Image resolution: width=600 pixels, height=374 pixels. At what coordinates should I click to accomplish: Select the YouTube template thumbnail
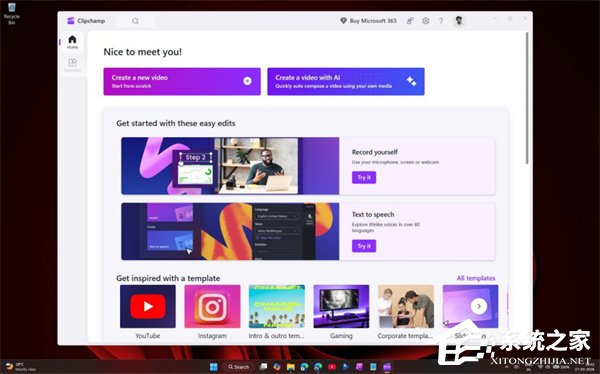148,306
